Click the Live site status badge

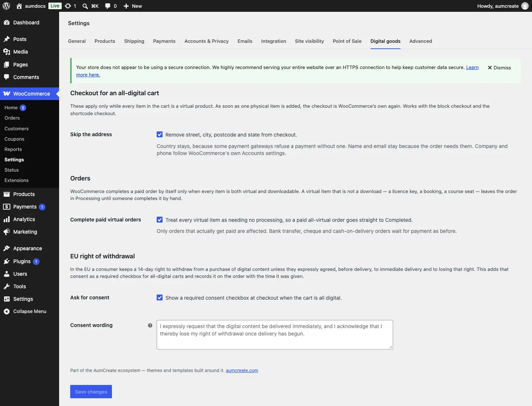coord(55,6)
